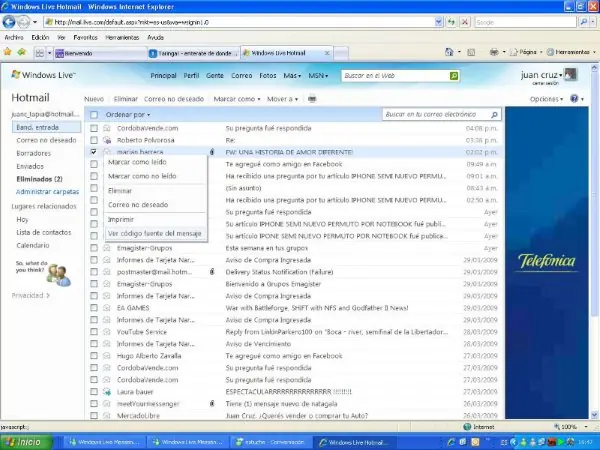Open Lista de contactos link
This screenshot has width=600, height=450.
point(44,232)
